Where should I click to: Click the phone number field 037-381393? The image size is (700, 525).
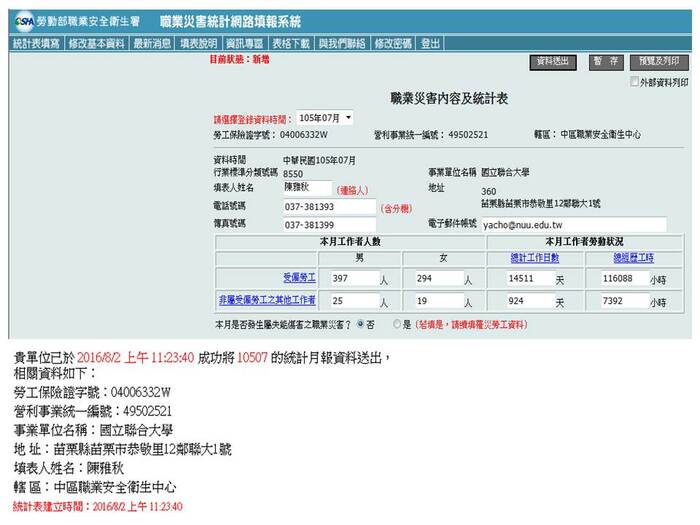pos(329,207)
